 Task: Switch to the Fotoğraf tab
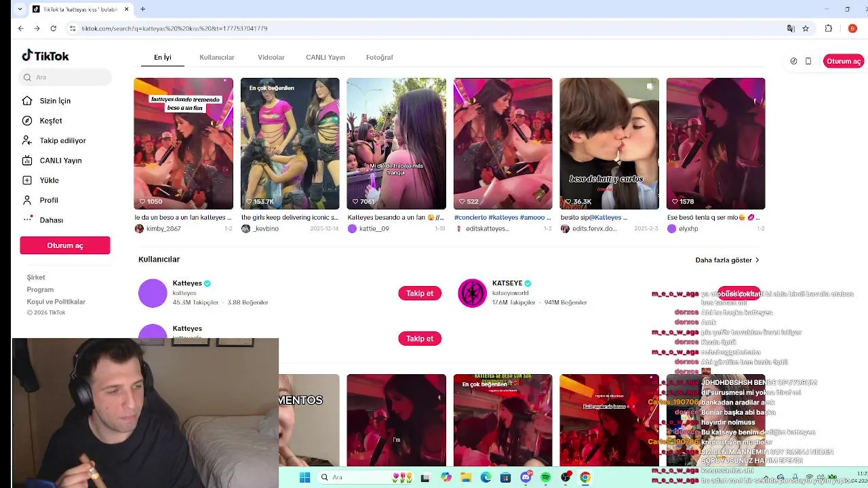pyautogui.click(x=380, y=58)
